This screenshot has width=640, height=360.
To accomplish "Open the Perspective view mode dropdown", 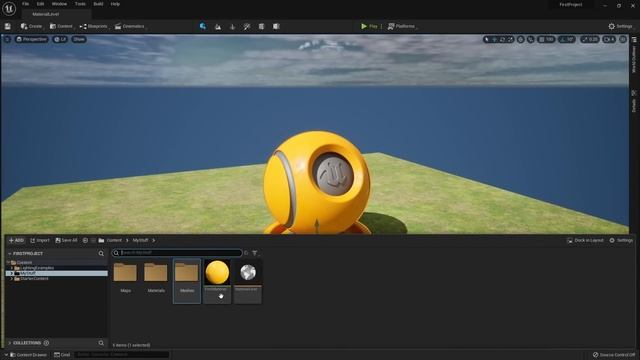I will tap(31, 40).
